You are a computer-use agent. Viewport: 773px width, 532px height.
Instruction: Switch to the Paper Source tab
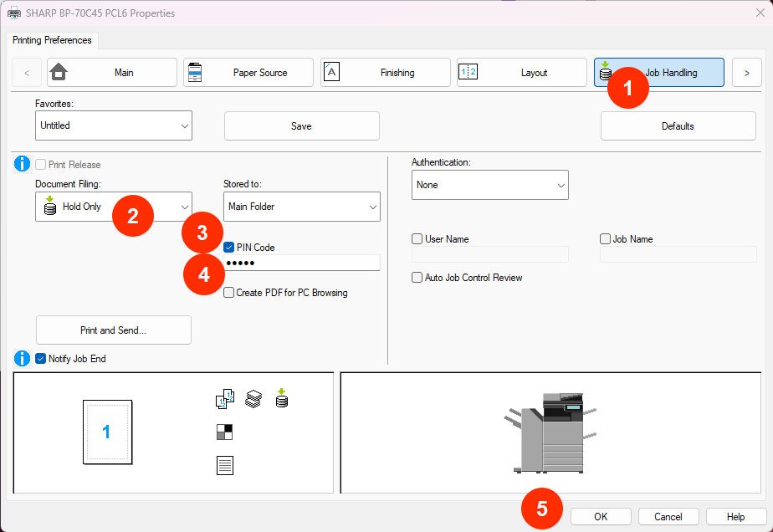tap(248, 72)
